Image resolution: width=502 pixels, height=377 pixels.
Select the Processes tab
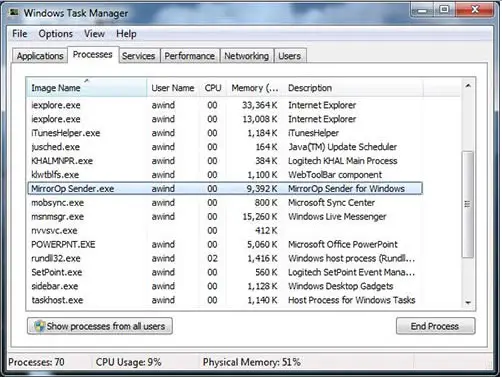click(x=93, y=54)
